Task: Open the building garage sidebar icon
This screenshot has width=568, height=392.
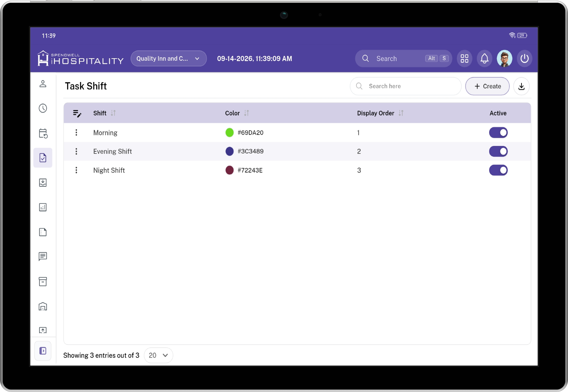Action: coord(43,306)
